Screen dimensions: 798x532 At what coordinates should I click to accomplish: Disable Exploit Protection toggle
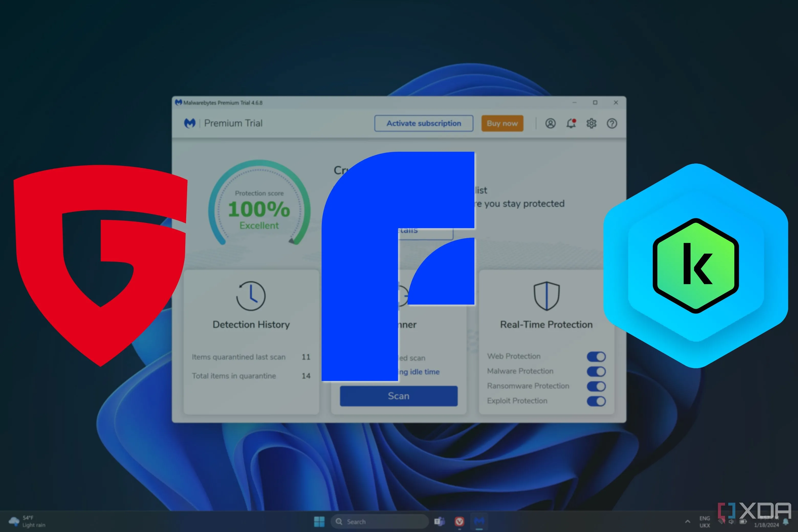[596, 401]
